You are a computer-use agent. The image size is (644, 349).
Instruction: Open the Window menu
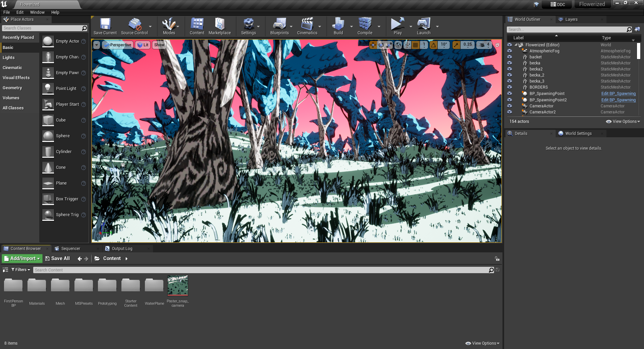click(37, 12)
